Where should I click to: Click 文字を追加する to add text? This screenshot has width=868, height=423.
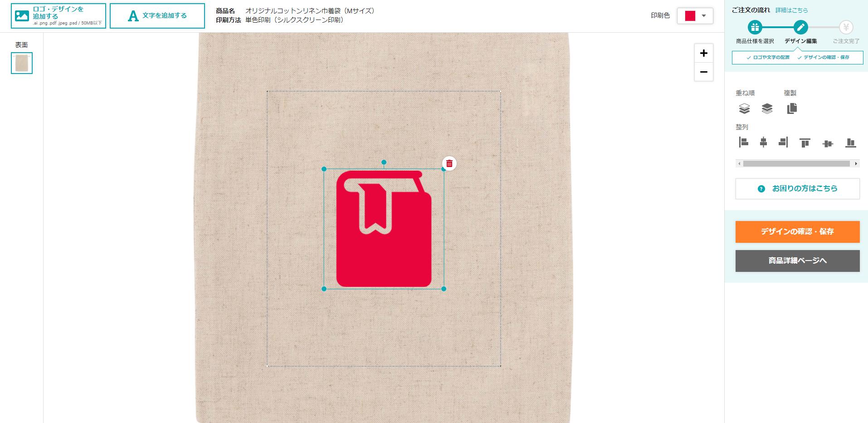click(x=157, y=16)
